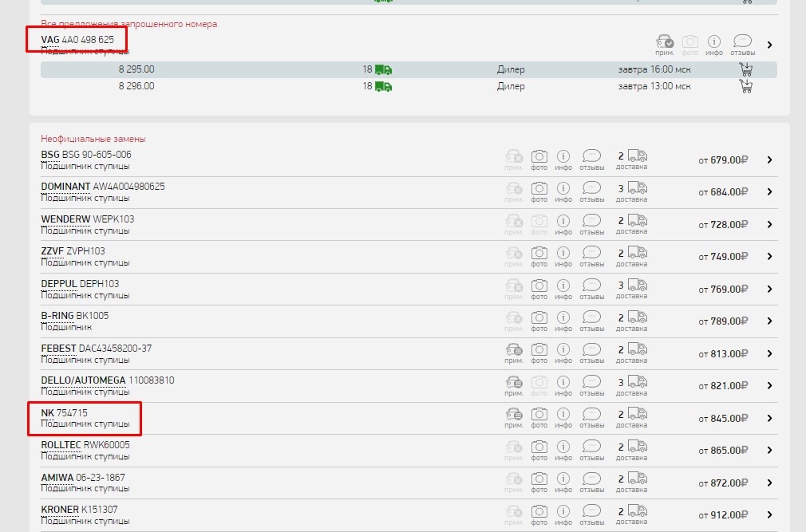Expand ROLLTEC RWK60005 row chevron
This screenshot has width=806, height=532.
pos(769,451)
